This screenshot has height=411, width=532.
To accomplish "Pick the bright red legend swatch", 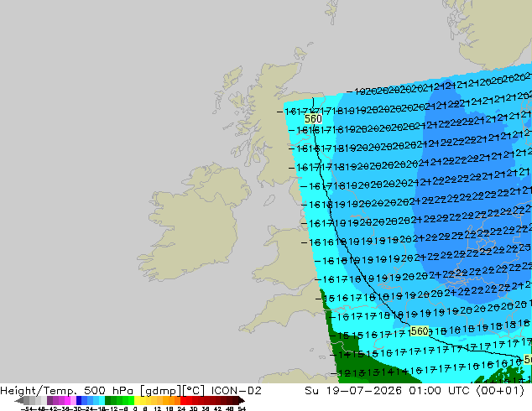I will point(183,400).
